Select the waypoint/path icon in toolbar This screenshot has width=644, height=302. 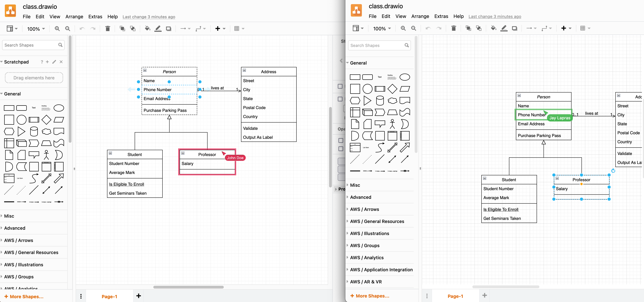click(198, 28)
